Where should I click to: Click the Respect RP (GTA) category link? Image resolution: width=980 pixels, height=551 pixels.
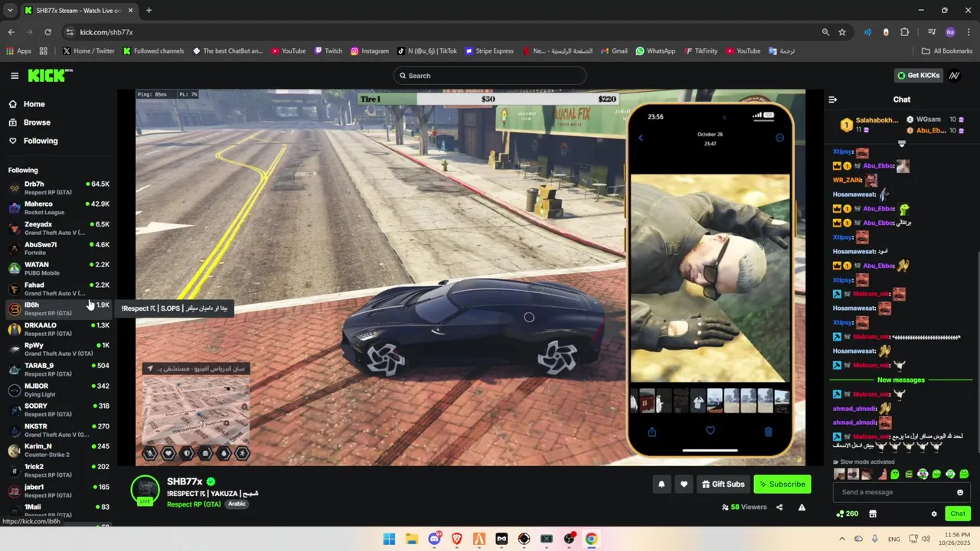194,504
